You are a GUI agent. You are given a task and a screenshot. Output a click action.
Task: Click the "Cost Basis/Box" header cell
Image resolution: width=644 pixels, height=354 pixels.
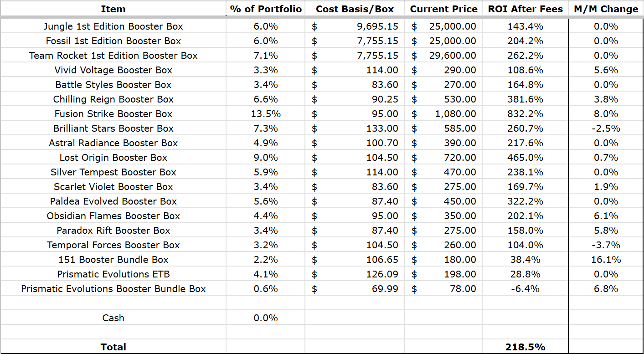pyautogui.click(x=355, y=9)
